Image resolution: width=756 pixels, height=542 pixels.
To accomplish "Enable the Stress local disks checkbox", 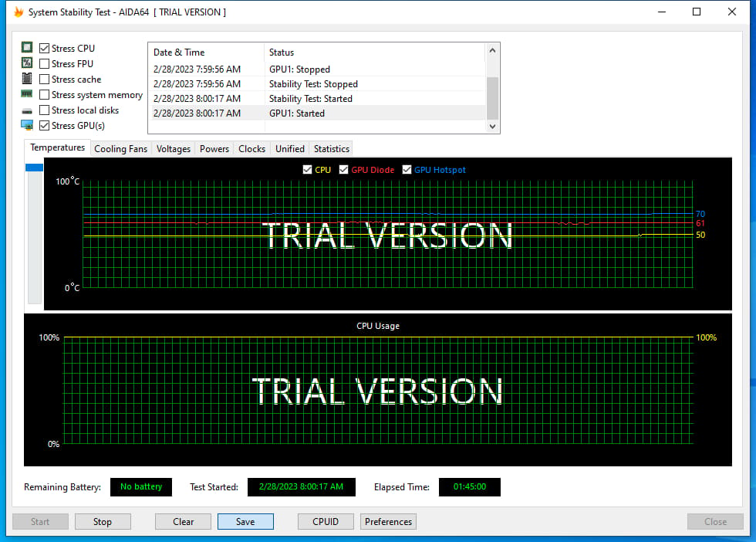I will click(x=45, y=110).
